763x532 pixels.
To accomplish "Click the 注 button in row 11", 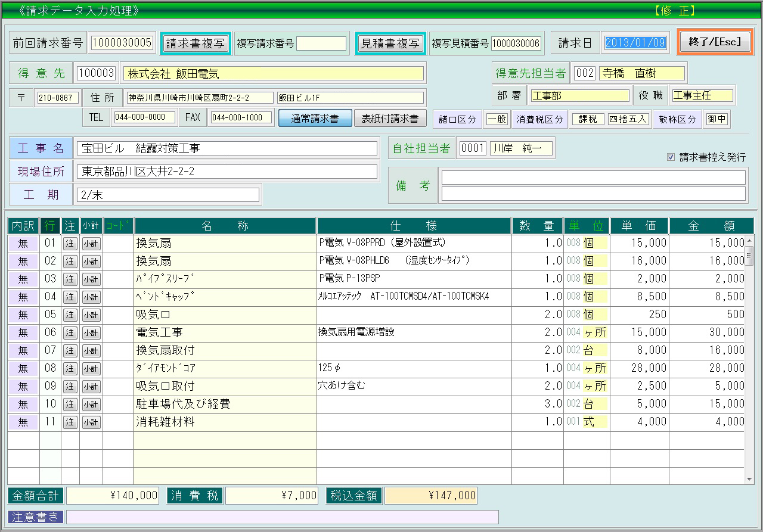I will (x=70, y=422).
